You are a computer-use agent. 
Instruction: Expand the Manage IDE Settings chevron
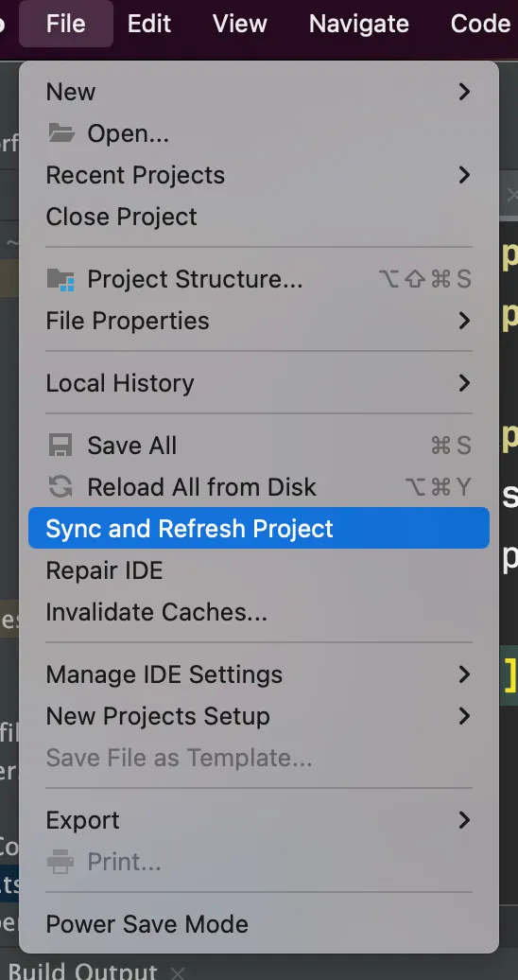pos(463,674)
